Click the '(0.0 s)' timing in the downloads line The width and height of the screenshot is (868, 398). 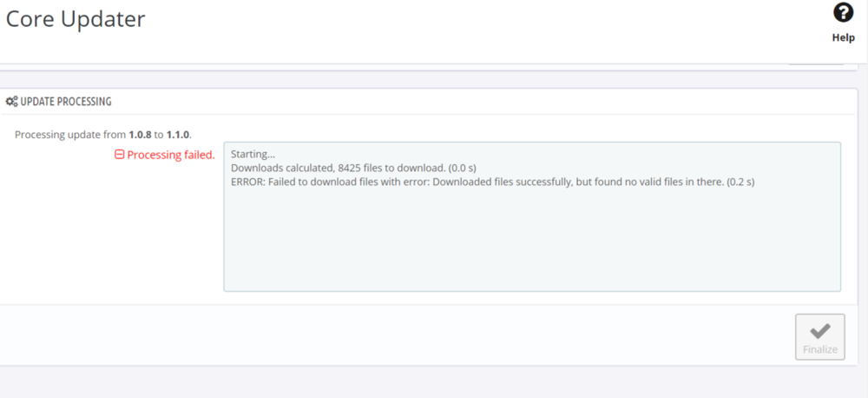pos(462,167)
